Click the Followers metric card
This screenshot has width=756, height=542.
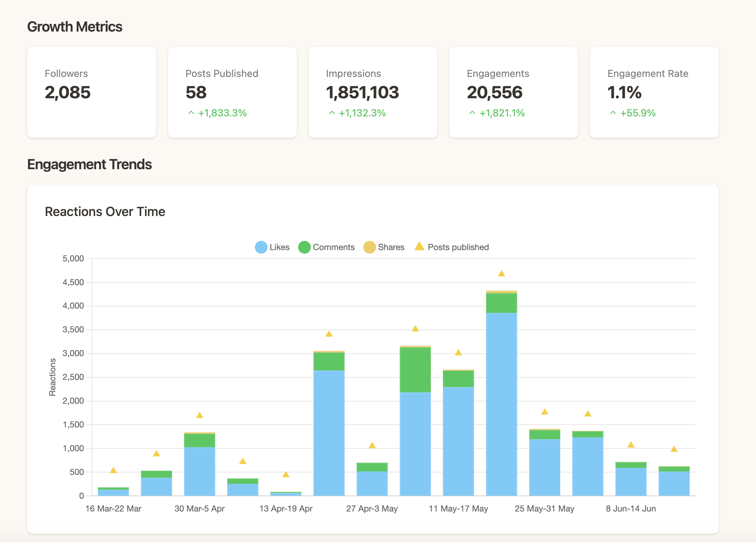coord(91,92)
